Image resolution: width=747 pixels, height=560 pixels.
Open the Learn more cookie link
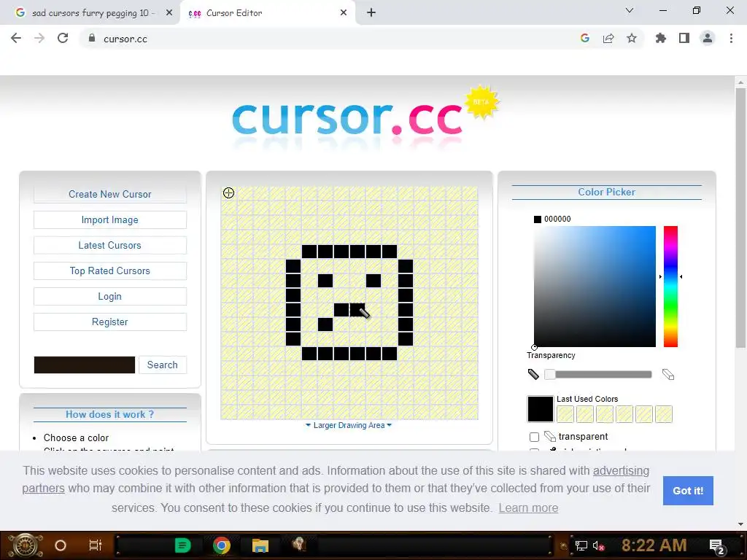pyautogui.click(x=528, y=508)
